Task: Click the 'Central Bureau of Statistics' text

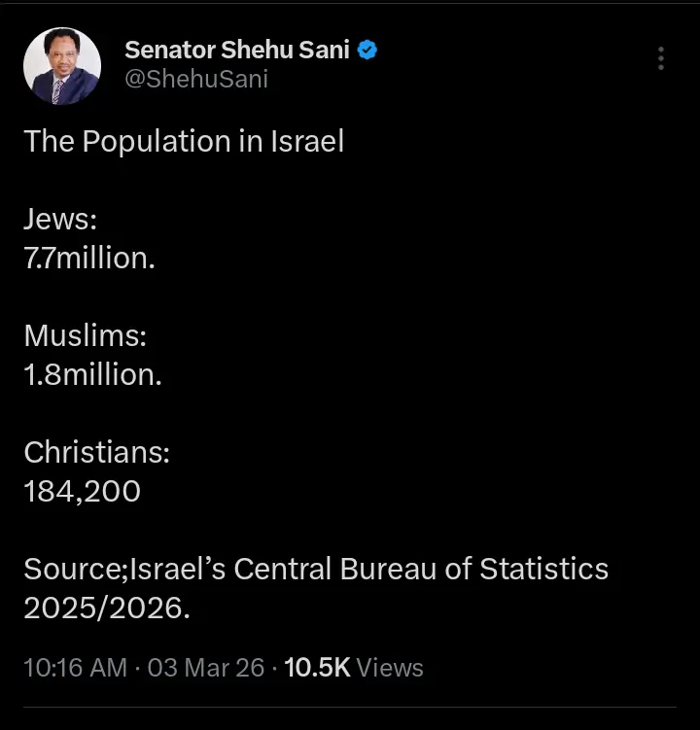Action: click(x=419, y=570)
